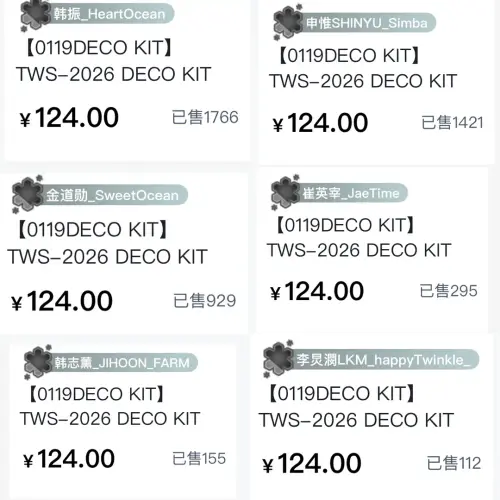500x500 pixels.
Task: Click the flower badge icon beside 崔英宰_JaeTime
Action: click(x=285, y=193)
